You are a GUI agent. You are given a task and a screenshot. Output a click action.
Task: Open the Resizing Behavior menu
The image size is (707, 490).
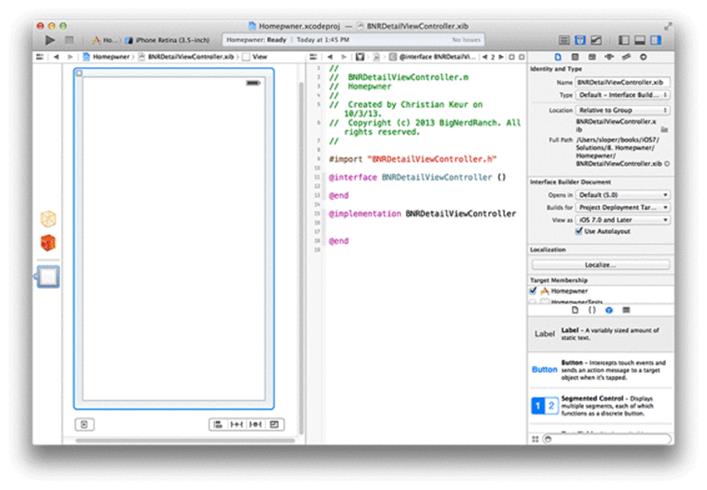(x=274, y=424)
